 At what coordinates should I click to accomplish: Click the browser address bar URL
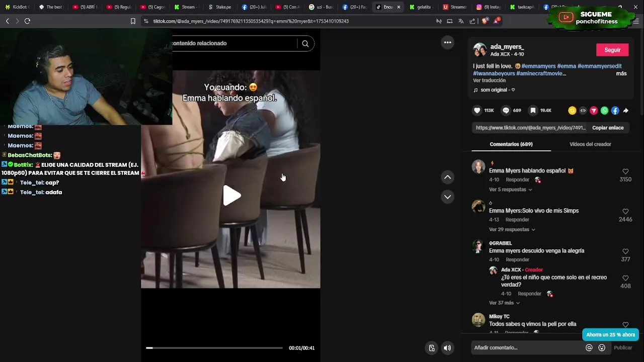[251, 21]
